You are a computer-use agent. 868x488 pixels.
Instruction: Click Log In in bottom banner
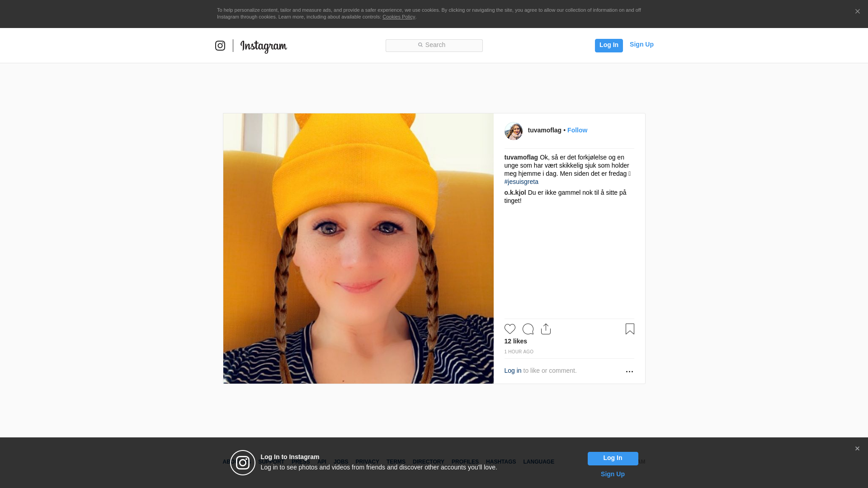[x=613, y=458]
